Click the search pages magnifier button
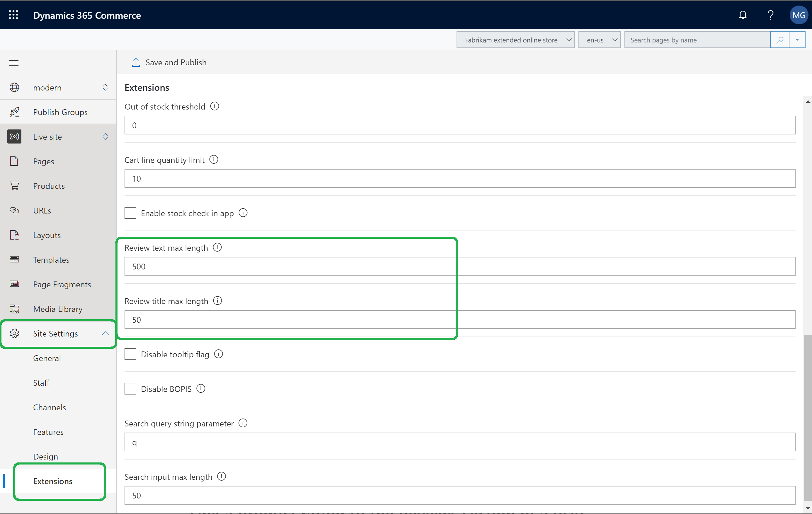Screen dimensions: 812x514 pos(780,40)
